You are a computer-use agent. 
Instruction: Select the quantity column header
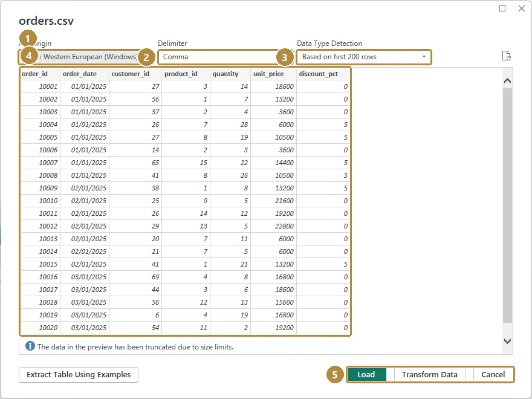tap(230, 74)
